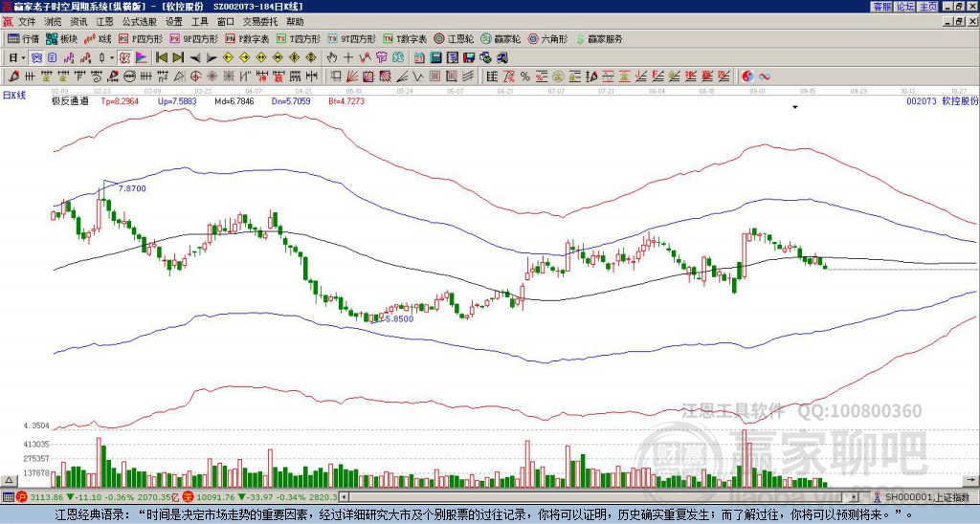
Task: Open the 交易委托 menu
Action: pos(260,22)
